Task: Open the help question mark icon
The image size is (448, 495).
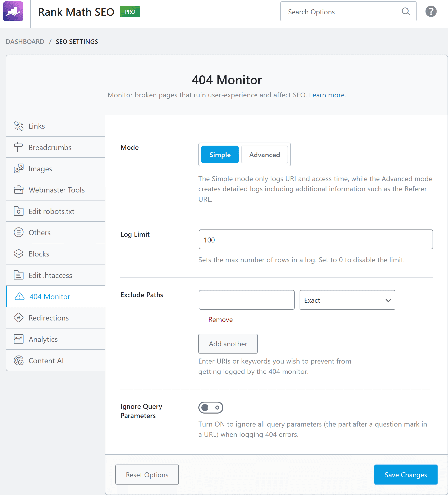Action: click(431, 11)
